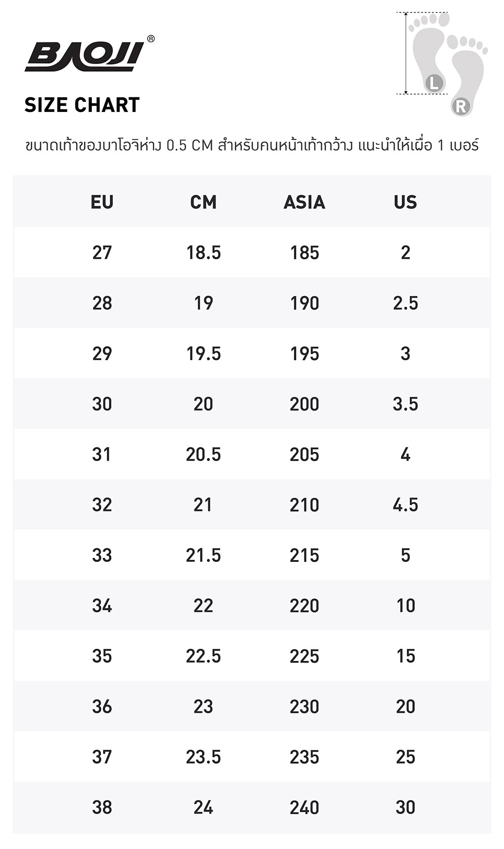Click the registered trademark symbol near logo
The image size is (504, 849).
tap(151, 39)
